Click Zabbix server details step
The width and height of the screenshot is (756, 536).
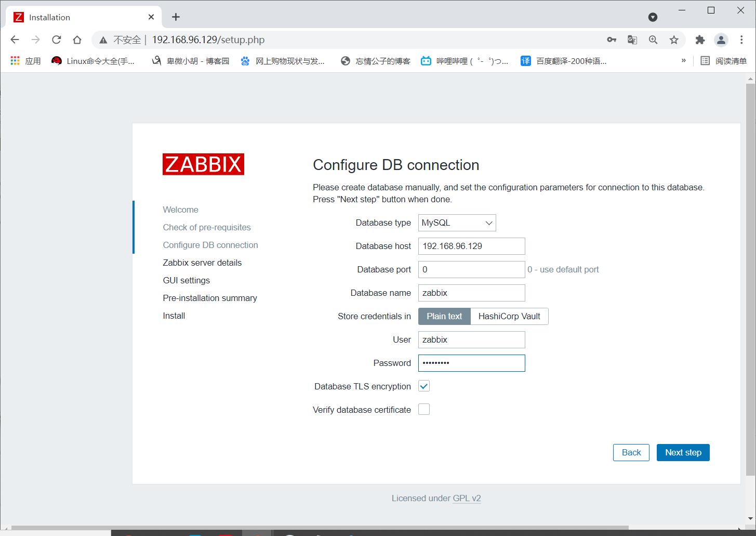(202, 263)
